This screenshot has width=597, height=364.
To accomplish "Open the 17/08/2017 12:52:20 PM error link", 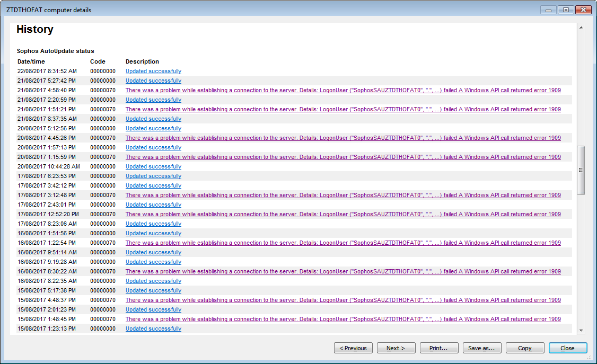I will tap(343, 214).
